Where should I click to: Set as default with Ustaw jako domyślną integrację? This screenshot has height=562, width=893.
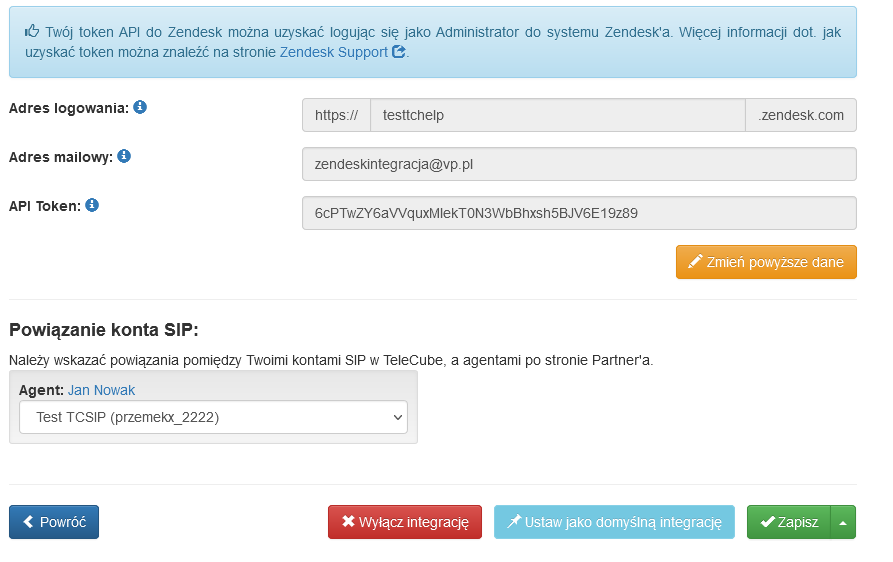614,522
